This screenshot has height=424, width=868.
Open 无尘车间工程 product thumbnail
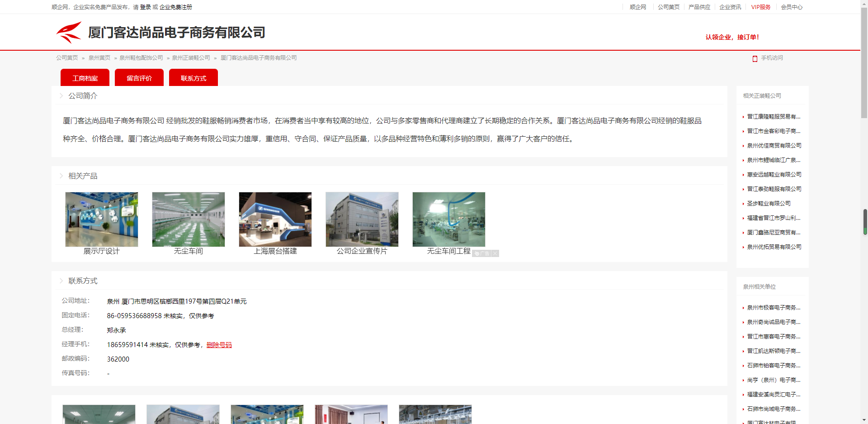point(449,219)
